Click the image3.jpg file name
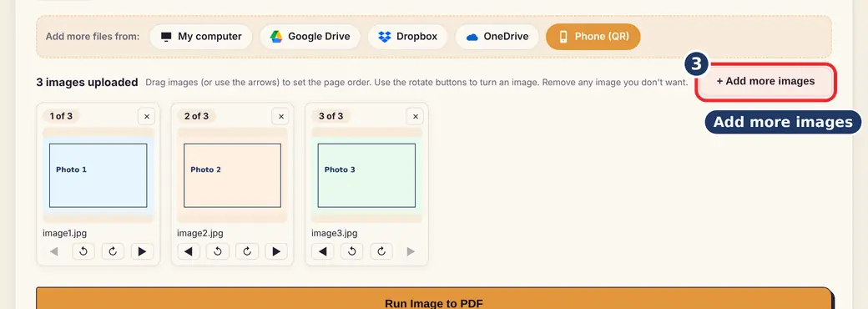 335,233
